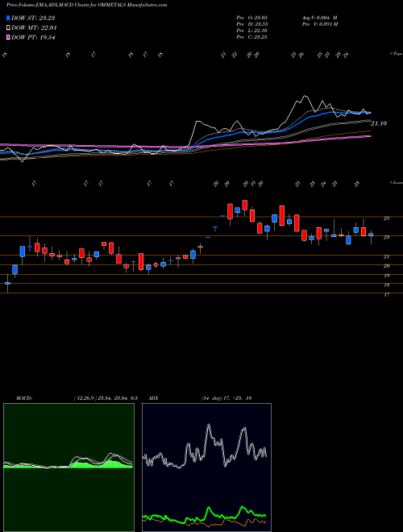Select the 'DOW MT: 22.01' legend text
Screen dimensions: 403x532
(x=34, y=28)
